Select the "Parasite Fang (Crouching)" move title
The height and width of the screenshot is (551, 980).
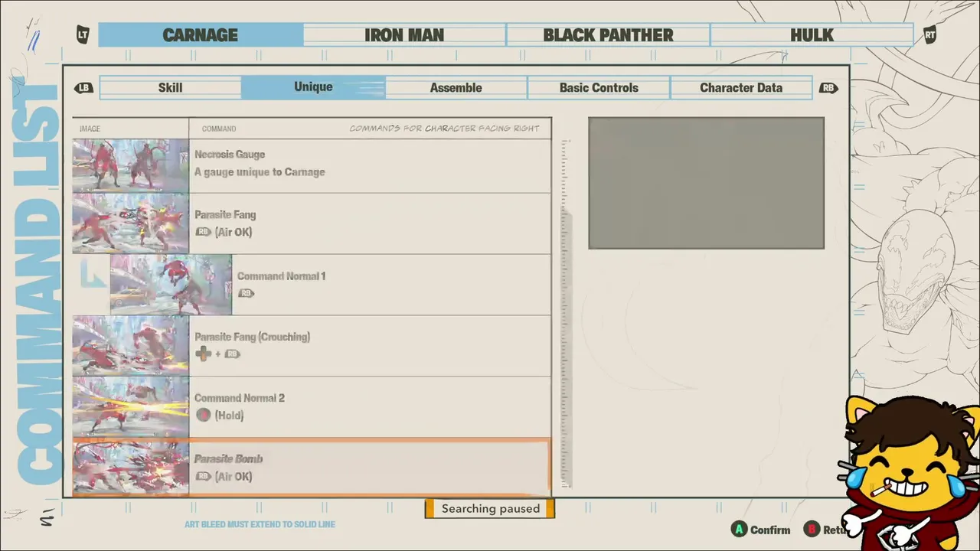tap(252, 337)
